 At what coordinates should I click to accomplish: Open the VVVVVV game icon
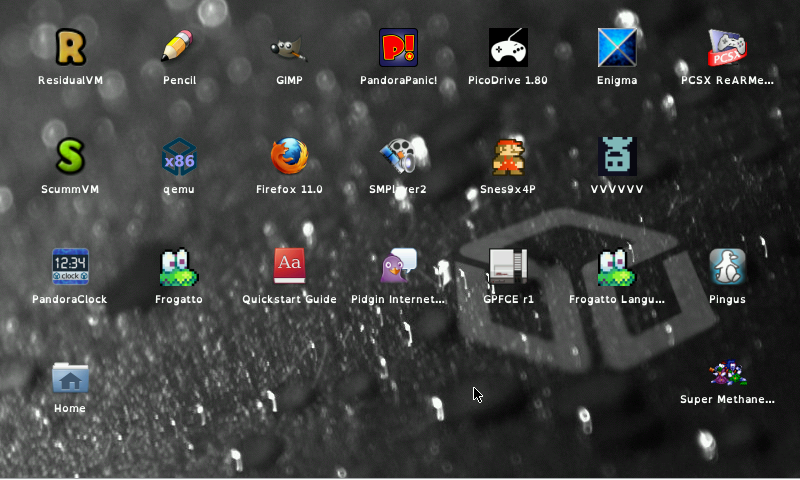pos(617,157)
